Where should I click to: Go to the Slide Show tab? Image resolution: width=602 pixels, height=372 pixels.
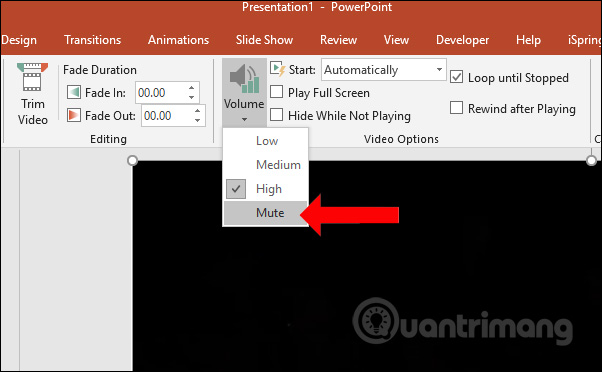(265, 40)
